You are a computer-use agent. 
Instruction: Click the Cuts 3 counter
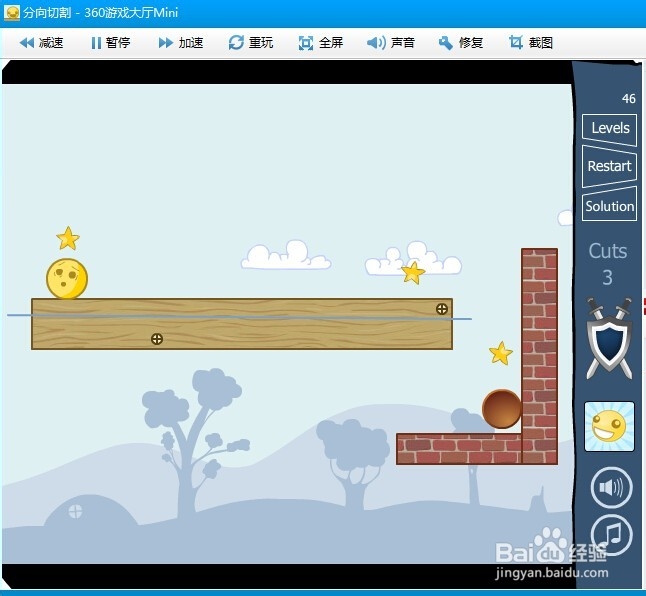(608, 264)
